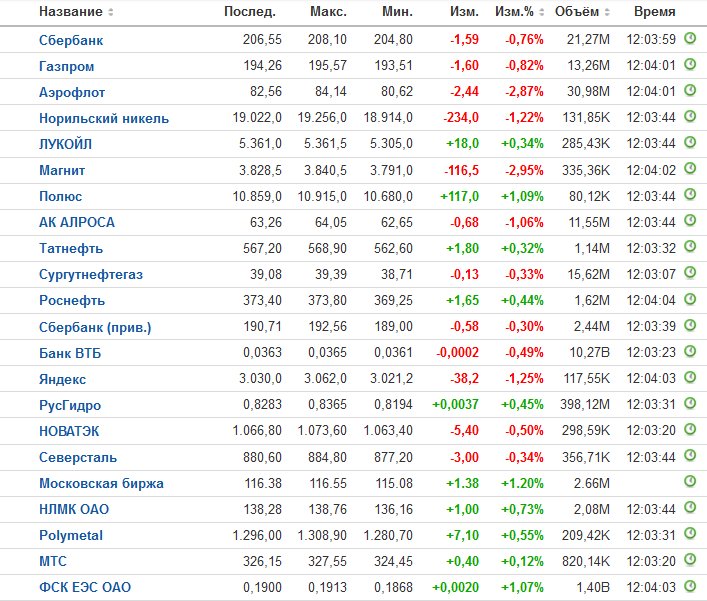Image resolution: width=707 pixels, height=601 pixels.
Task: Click the clock icon in Газпром row
Action: point(690,64)
